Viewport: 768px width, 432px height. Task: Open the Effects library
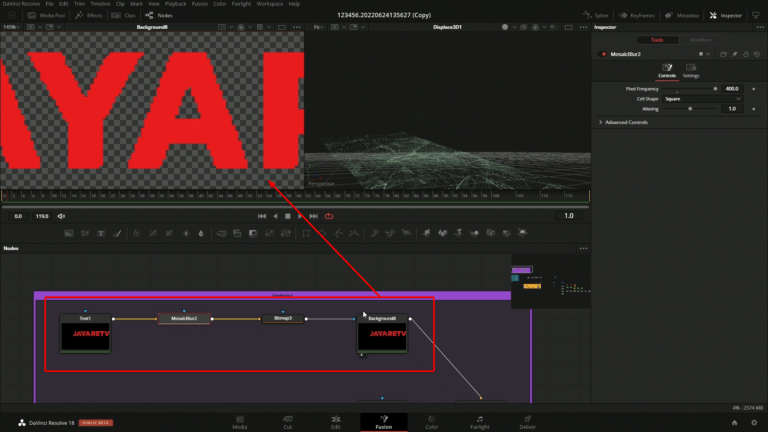89,15
